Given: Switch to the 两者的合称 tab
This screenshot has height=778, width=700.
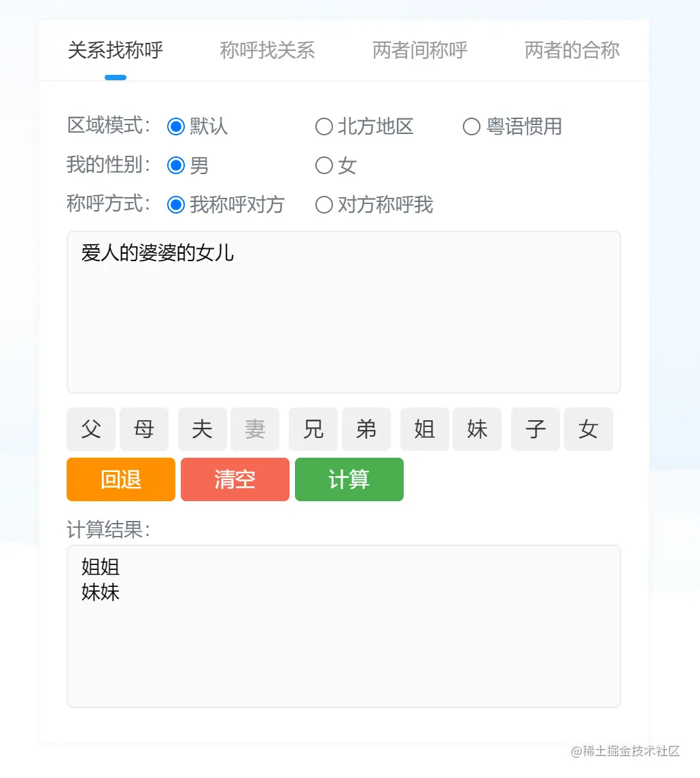Looking at the screenshot, I should [x=571, y=50].
